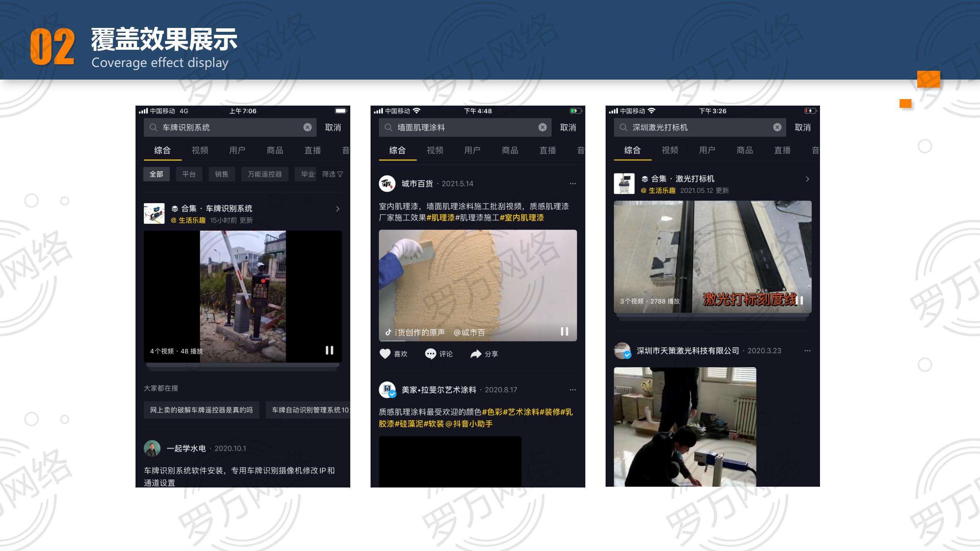Viewport: 980px width, 551px height.
Task: Open the 激光打标机 collection thumbnail icon
Action: (x=624, y=184)
